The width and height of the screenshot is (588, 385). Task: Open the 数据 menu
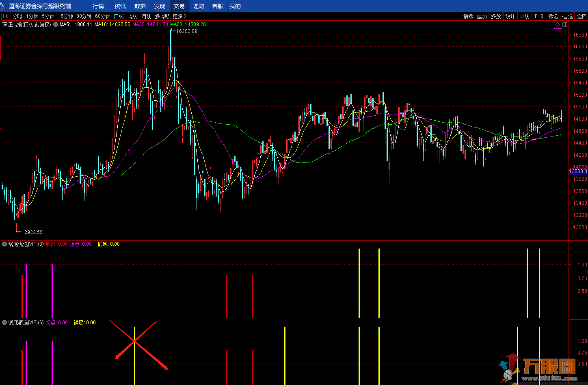(140, 6)
